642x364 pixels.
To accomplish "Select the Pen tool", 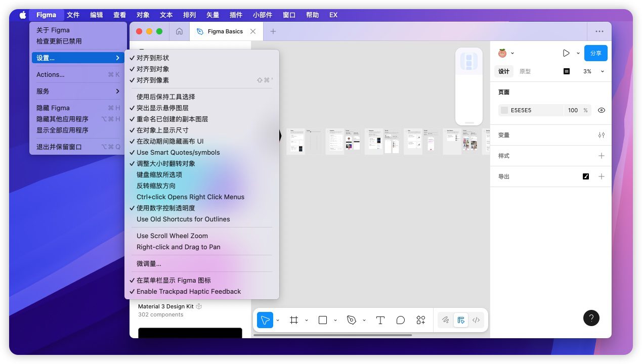I will pyautogui.click(x=351, y=320).
